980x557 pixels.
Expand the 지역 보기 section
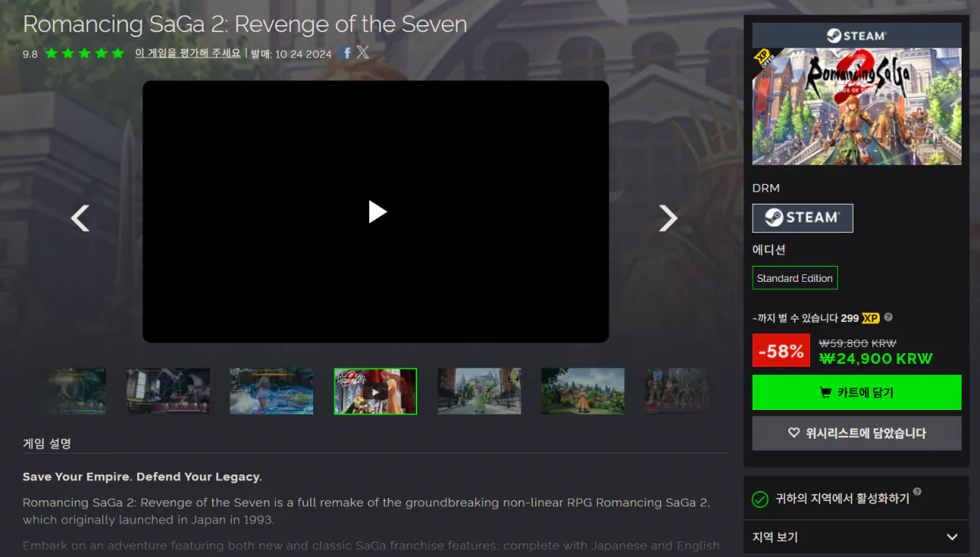857,537
